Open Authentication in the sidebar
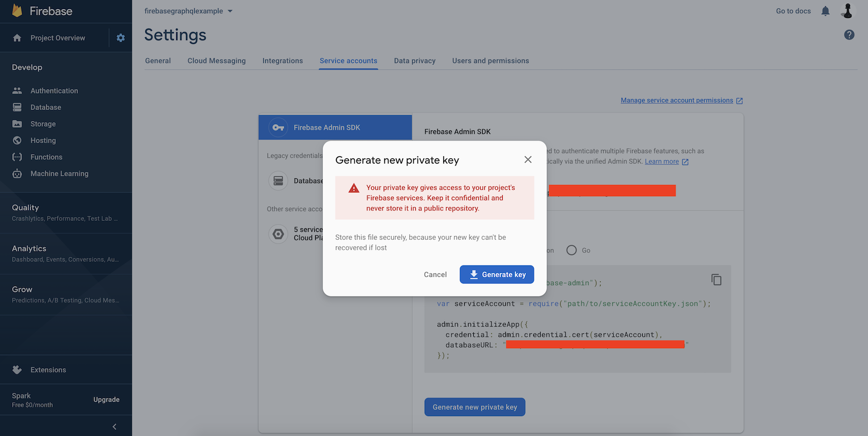The height and width of the screenshot is (436, 868). click(x=54, y=90)
